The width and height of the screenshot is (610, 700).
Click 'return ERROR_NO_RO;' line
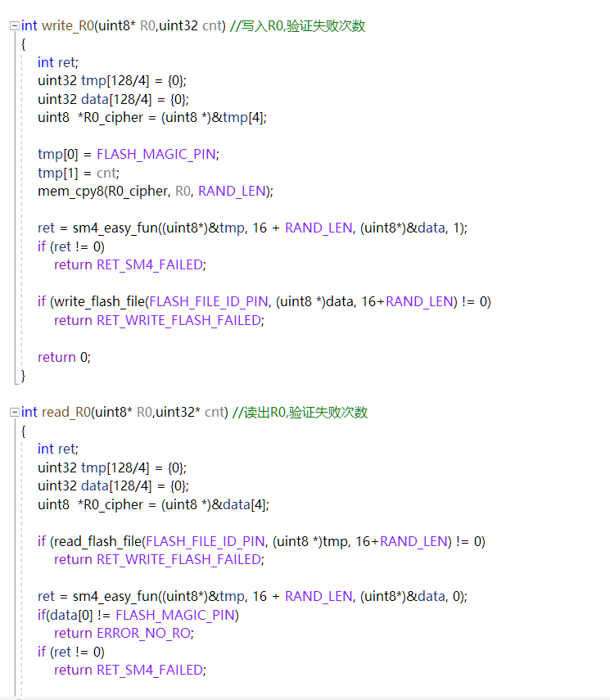tap(124, 633)
